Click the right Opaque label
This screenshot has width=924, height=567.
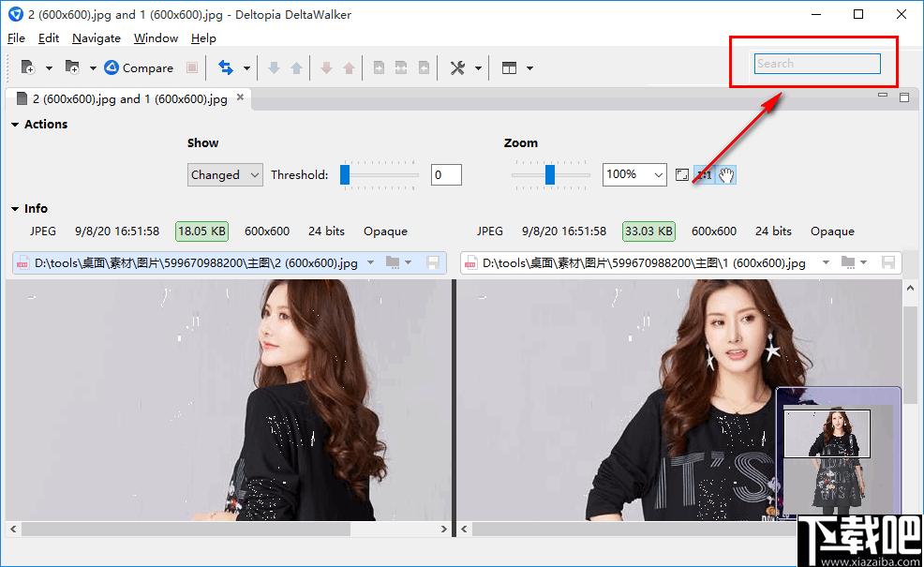pyautogui.click(x=832, y=231)
